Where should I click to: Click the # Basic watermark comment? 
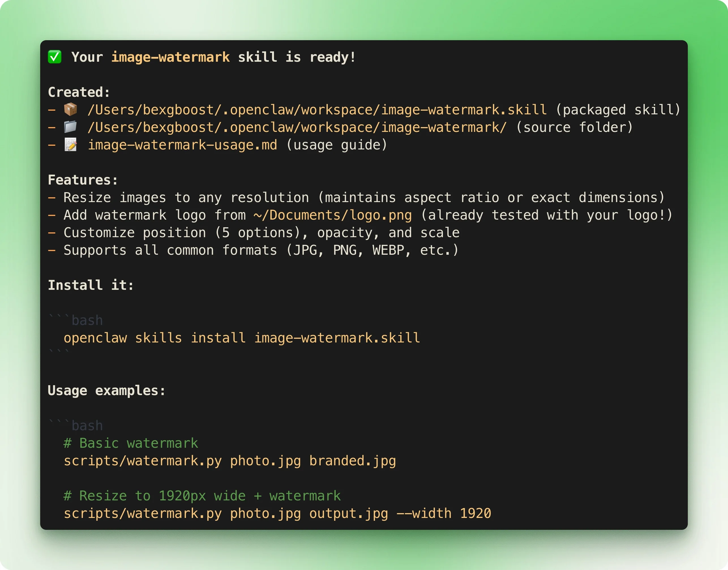coord(131,443)
